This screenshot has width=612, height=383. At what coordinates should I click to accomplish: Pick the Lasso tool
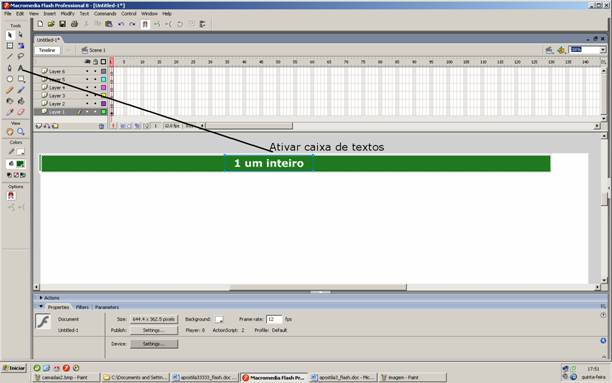(21, 57)
